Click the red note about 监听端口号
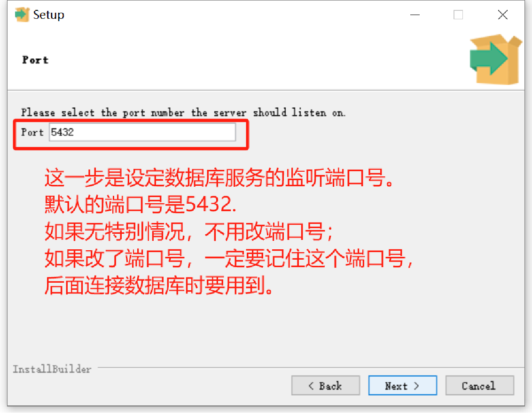The width and height of the screenshot is (532, 413). point(219,178)
